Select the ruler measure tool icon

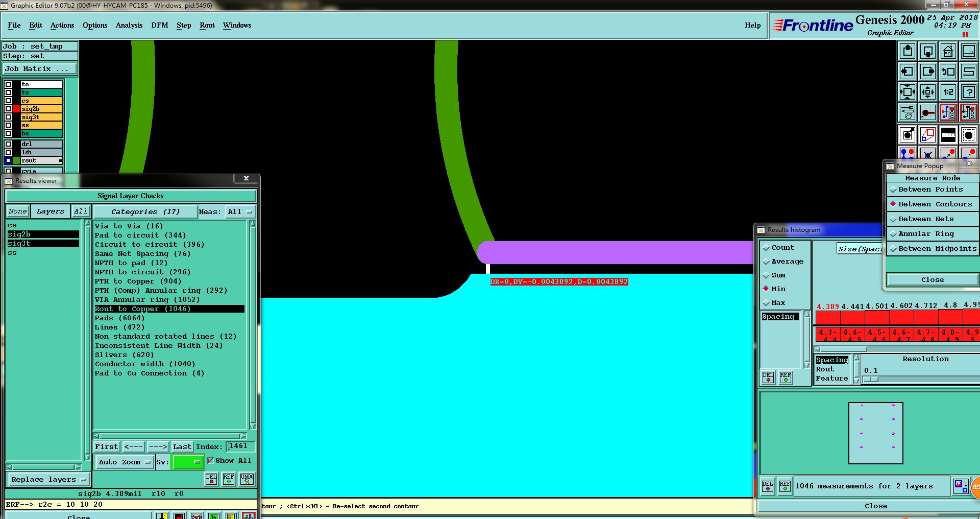point(948,135)
